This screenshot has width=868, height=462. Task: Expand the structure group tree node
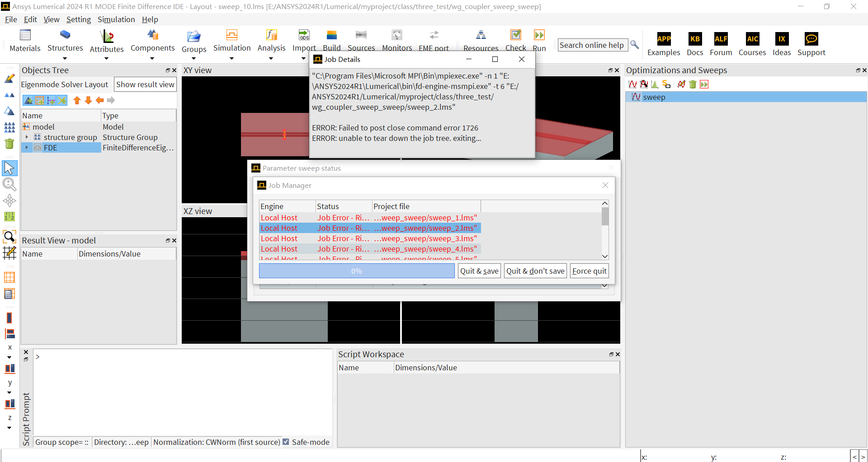tap(27, 137)
